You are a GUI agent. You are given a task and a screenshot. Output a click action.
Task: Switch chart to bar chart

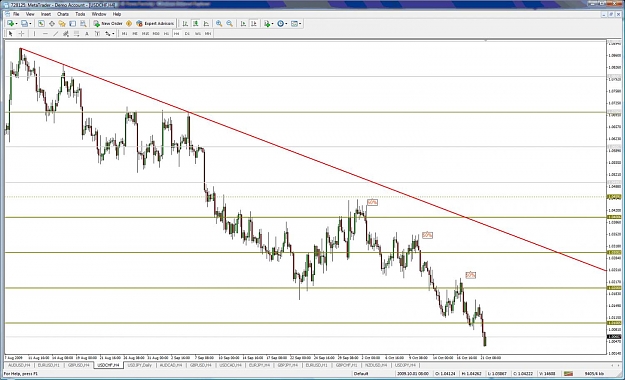tap(185, 24)
